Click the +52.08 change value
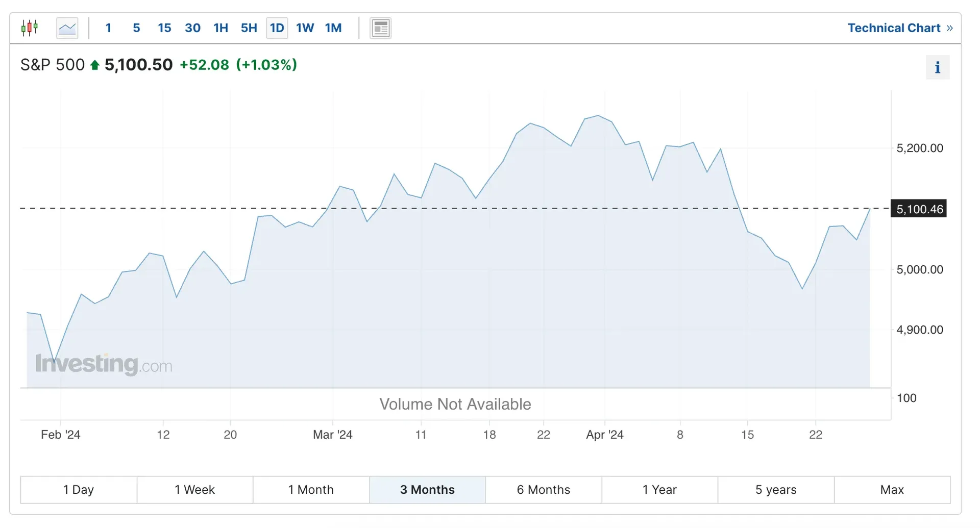The height and width of the screenshot is (528, 980). 205,65
